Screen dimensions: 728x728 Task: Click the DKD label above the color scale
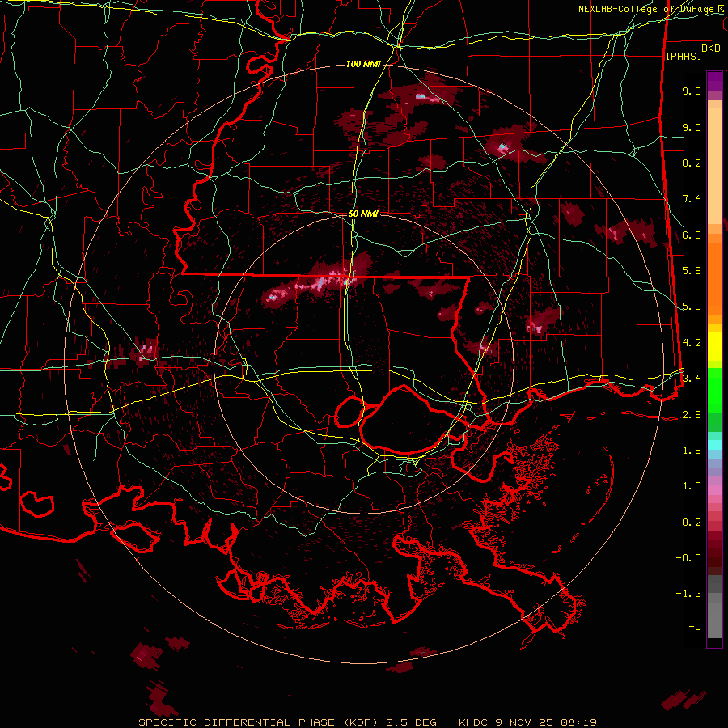(711, 49)
